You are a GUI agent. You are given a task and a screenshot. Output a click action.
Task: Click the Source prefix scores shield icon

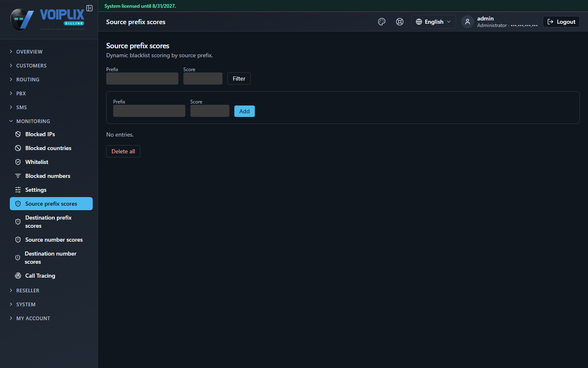click(18, 204)
